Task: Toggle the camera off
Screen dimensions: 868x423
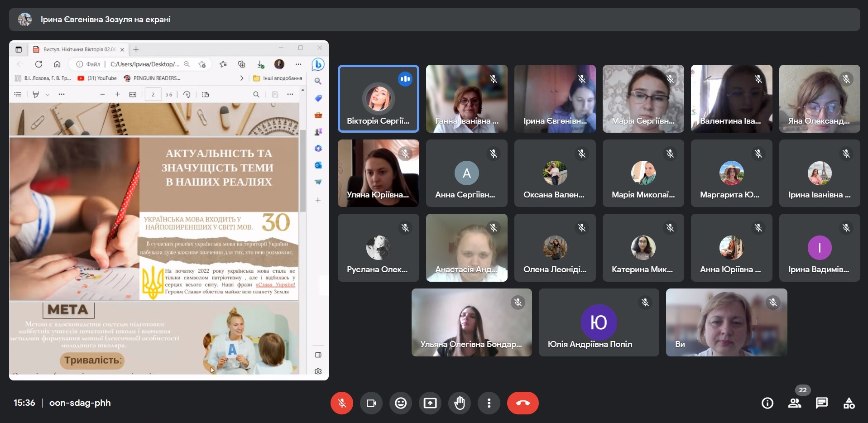Action: pos(371,403)
